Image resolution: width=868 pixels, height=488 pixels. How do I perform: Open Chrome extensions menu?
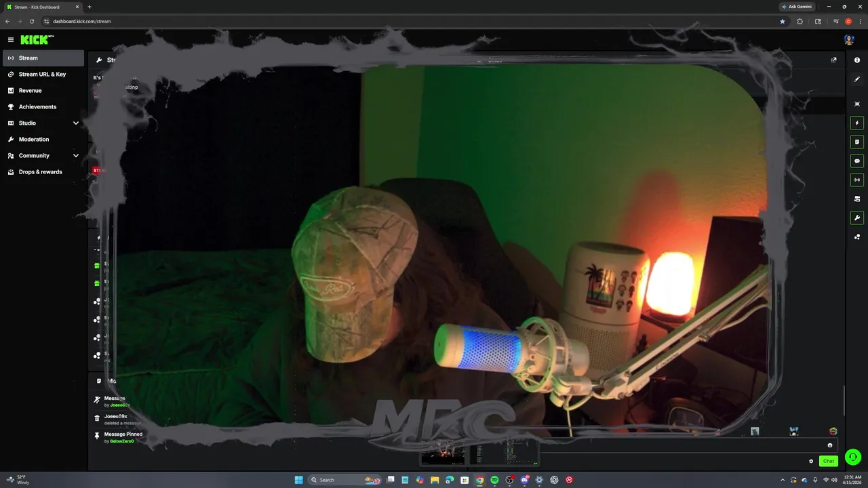click(800, 21)
